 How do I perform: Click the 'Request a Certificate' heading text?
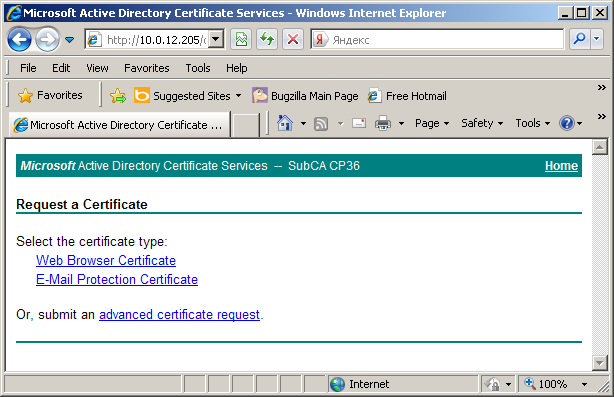(82, 204)
